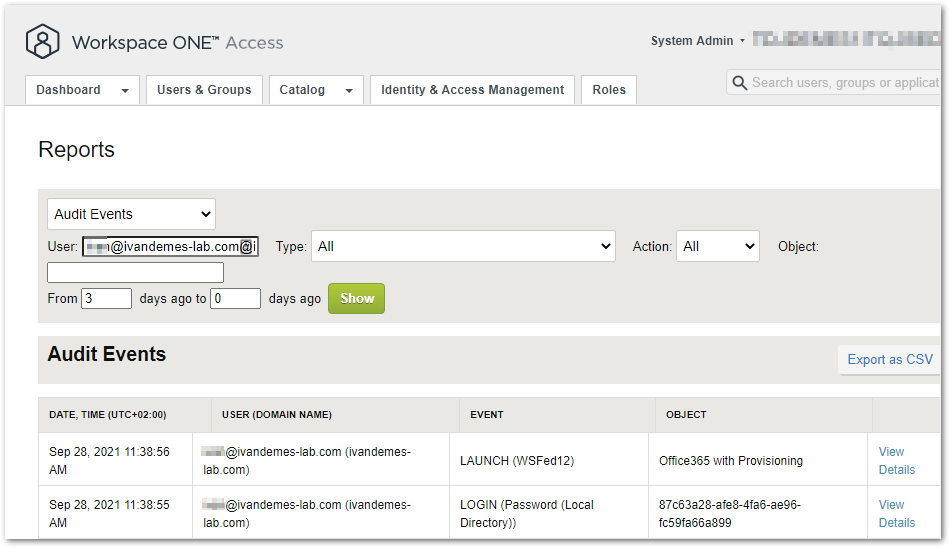This screenshot has height=548, width=950.
Task: Open the Audit Events report type dropdown
Action: coord(131,214)
